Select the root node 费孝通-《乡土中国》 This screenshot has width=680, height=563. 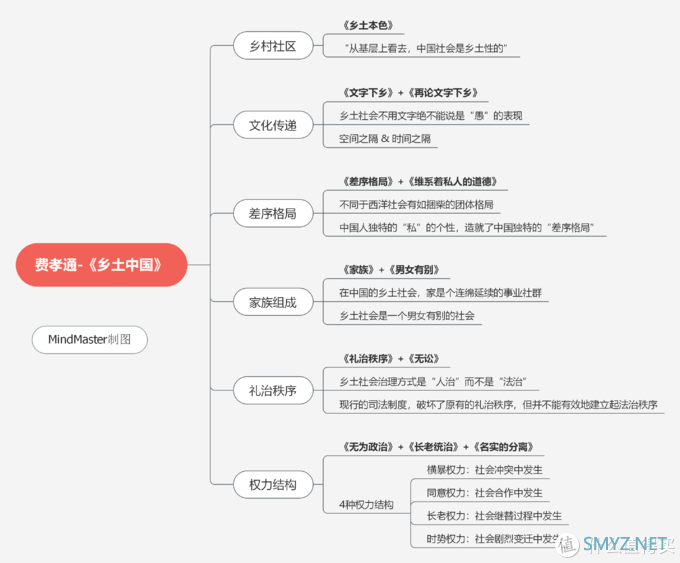(x=101, y=265)
